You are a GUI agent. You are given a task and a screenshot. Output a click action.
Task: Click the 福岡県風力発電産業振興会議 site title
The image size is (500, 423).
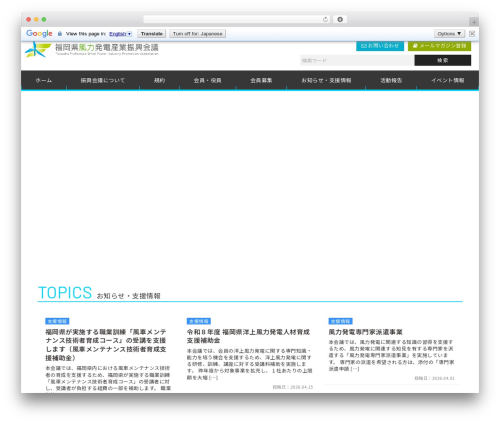pos(107,47)
